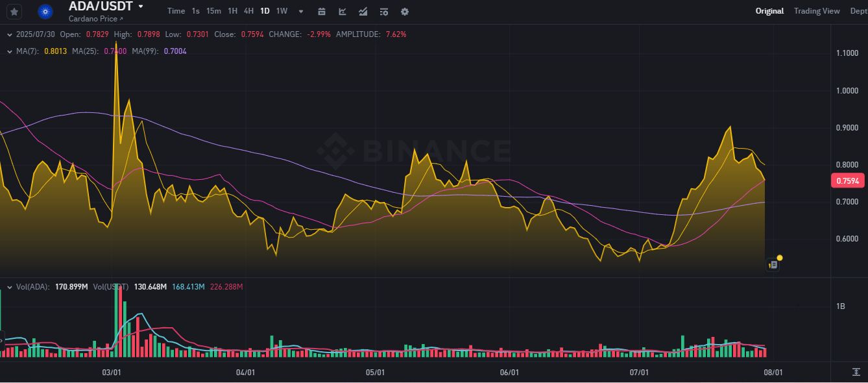The height and width of the screenshot is (383, 868).
Task: Click the AMPLITUDE value 7.62%
Action: [396, 34]
